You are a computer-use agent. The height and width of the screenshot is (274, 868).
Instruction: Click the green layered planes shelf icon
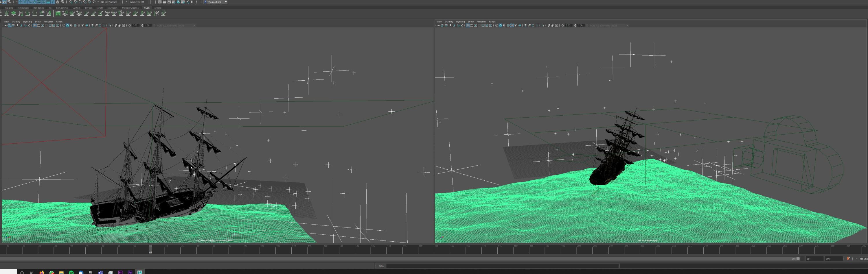[x=14, y=14]
